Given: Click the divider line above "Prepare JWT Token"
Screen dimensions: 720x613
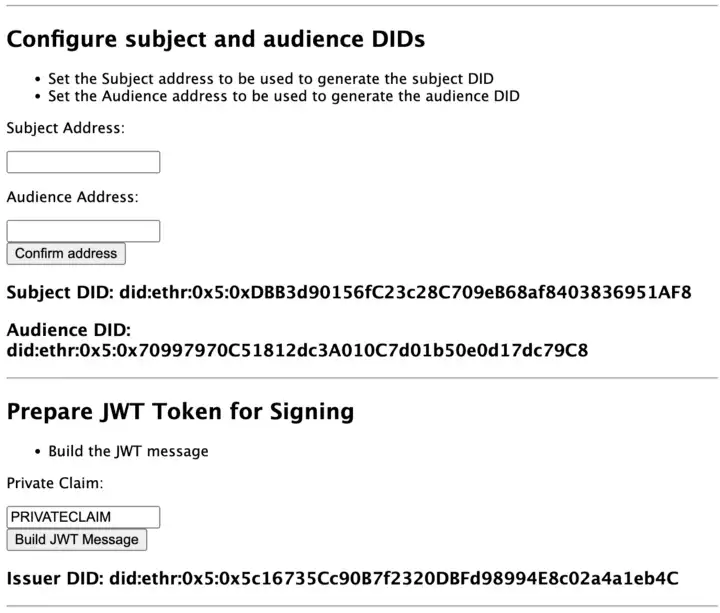Looking at the screenshot, I should [360, 378].
